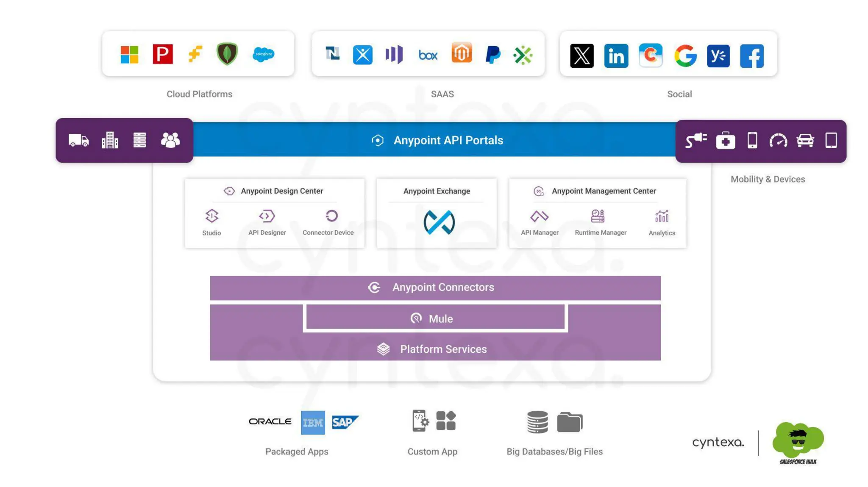Screen dimensions: 868x487
Task: Click the MongoDB leaf shield icon
Action: click(x=227, y=54)
